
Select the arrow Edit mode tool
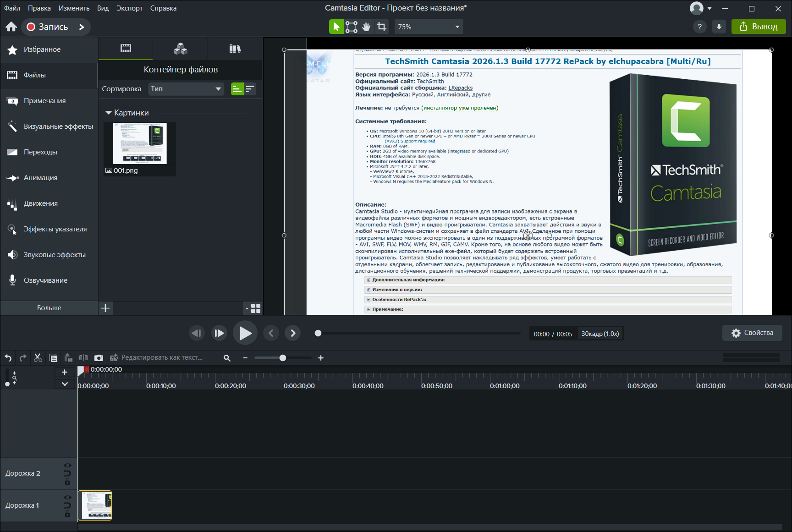(x=336, y=27)
